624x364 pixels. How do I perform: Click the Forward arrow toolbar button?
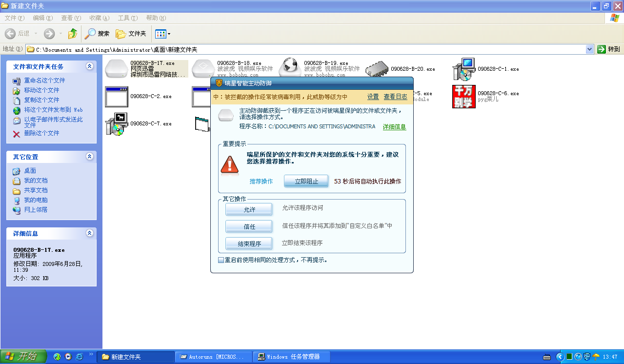(49, 34)
